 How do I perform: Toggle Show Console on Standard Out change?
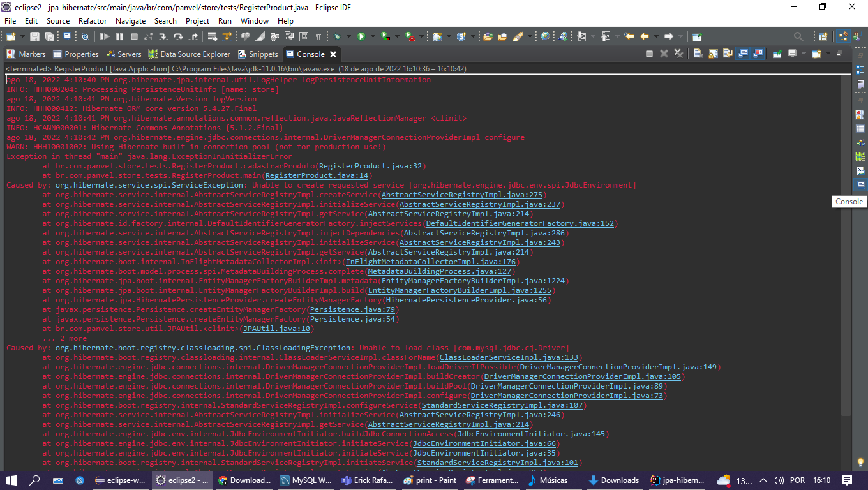pyautogui.click(x=743, y=54)
